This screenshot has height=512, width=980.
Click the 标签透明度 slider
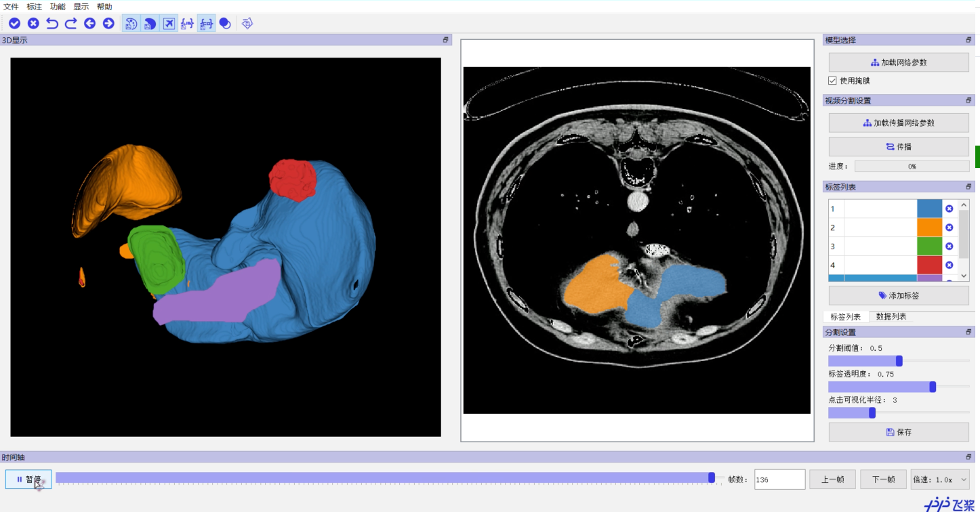point(899,387)
